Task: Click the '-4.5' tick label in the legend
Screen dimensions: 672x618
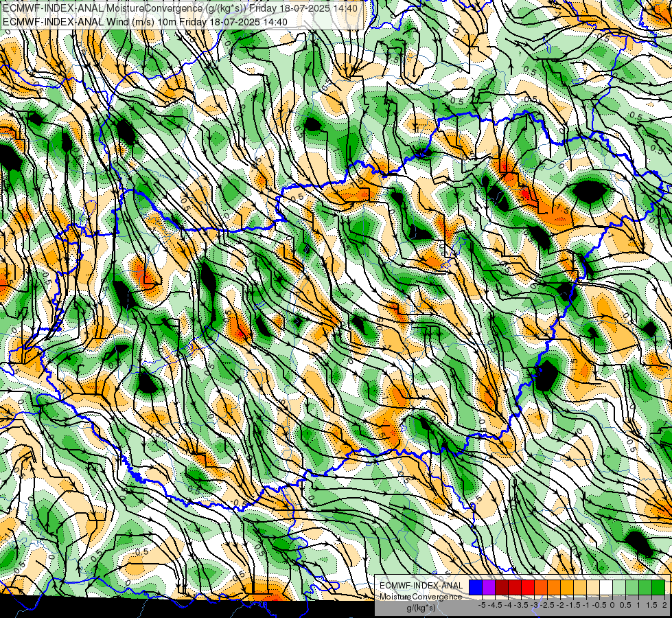Action: (x=496, y=605)
